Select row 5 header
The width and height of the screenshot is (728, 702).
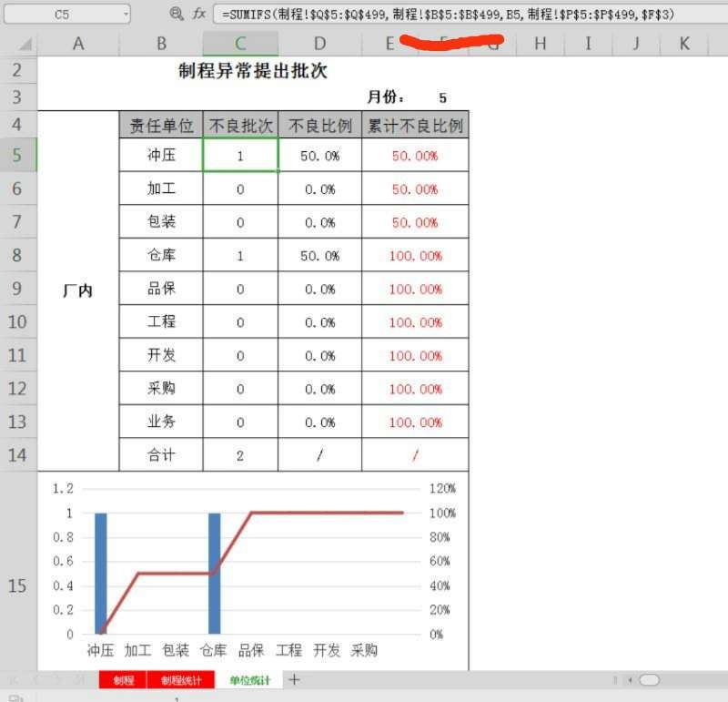pos(17,155)
